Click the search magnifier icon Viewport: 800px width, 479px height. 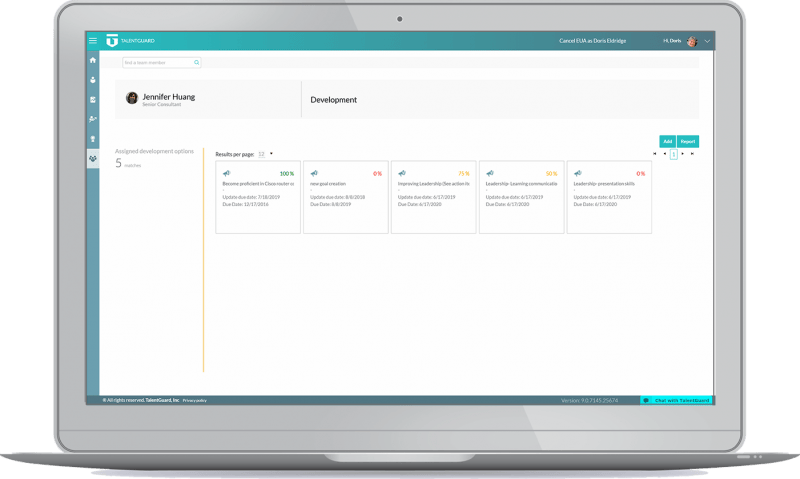click(196, 62)
